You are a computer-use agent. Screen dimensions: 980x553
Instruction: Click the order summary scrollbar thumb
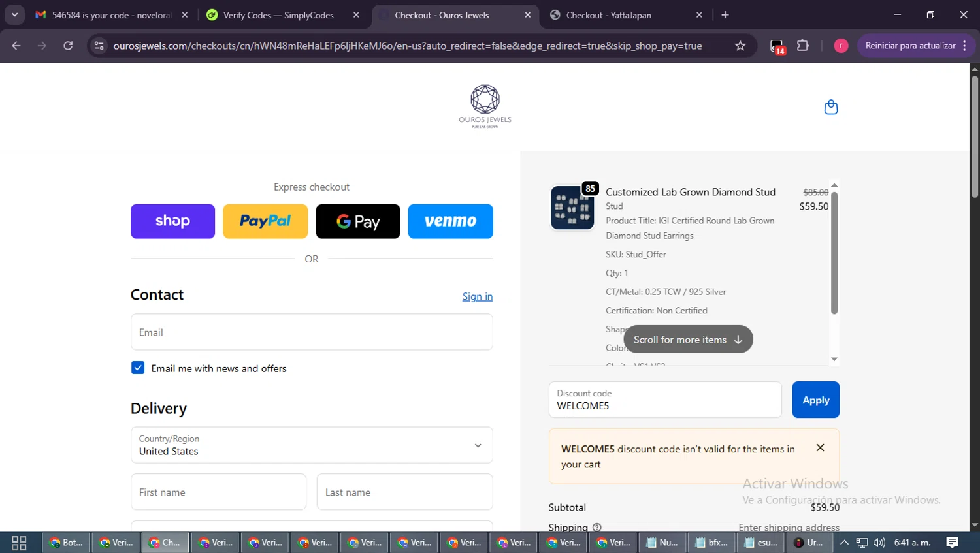pyautogui.click(x=834, y=253)
